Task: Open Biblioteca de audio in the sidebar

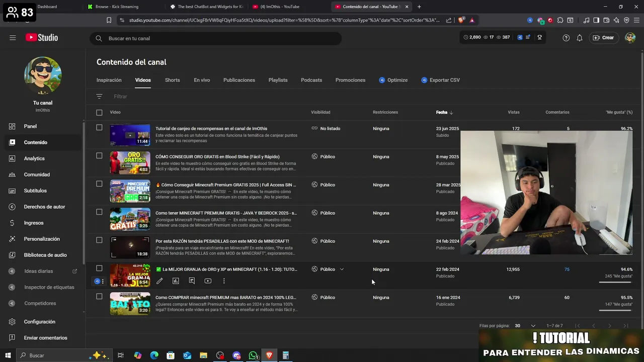Action: pyautogui.click(x=42, y=255)
